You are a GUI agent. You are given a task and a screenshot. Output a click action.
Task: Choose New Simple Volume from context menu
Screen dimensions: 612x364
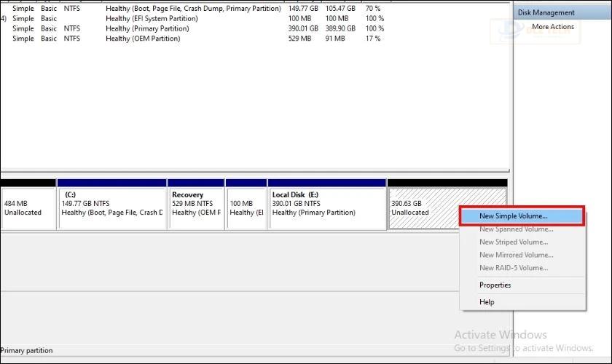click(522, 215)
